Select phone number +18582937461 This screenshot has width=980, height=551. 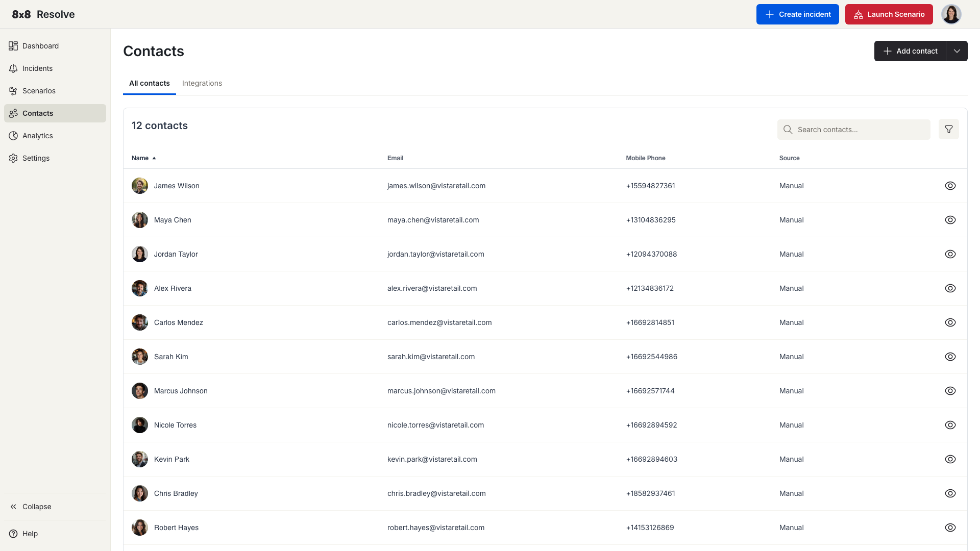651,493
